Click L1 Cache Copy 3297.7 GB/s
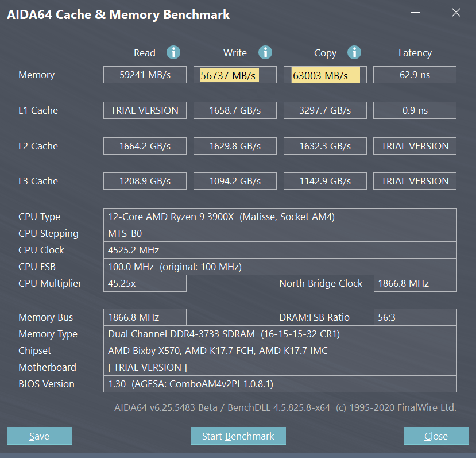The width and height of the screenshot is (476, 458). point(325,110)
